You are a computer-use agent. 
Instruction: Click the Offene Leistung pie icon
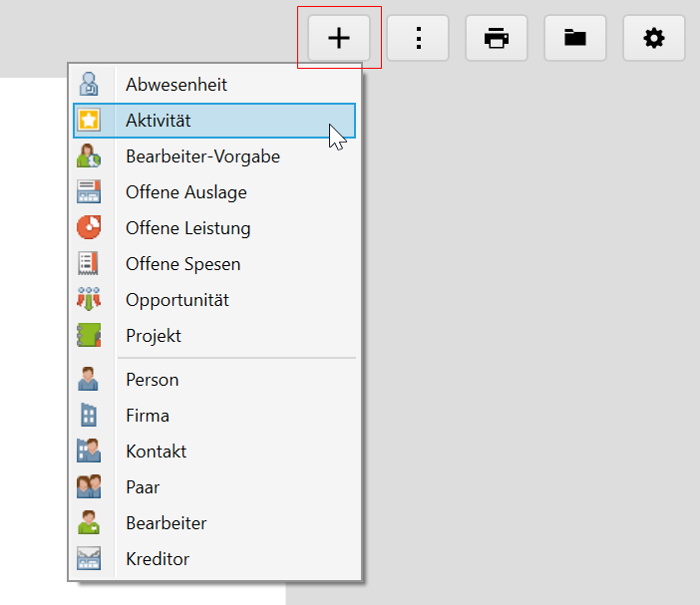89,228
